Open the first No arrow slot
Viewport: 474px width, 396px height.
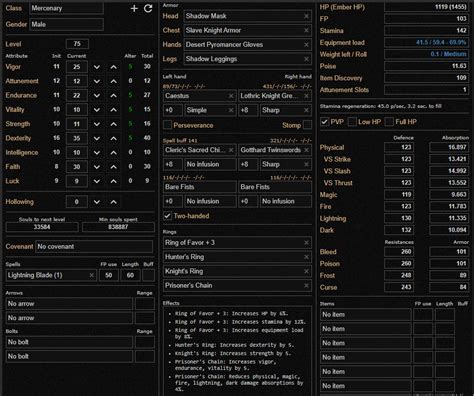pos(69,304)
